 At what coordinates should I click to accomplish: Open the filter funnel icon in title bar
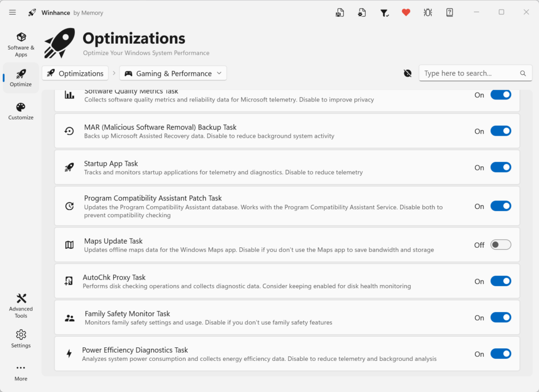pyautogui.click(x=384, y=13)
